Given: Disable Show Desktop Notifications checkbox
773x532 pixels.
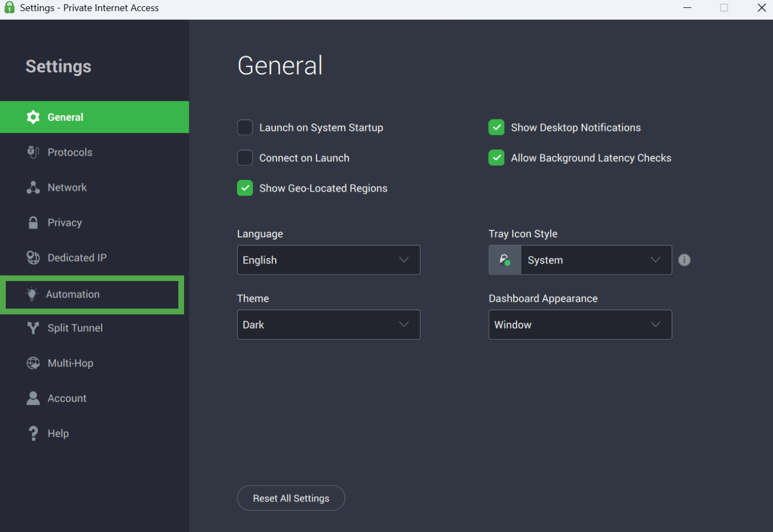Looking at the screenshot, I should (497, 127).
